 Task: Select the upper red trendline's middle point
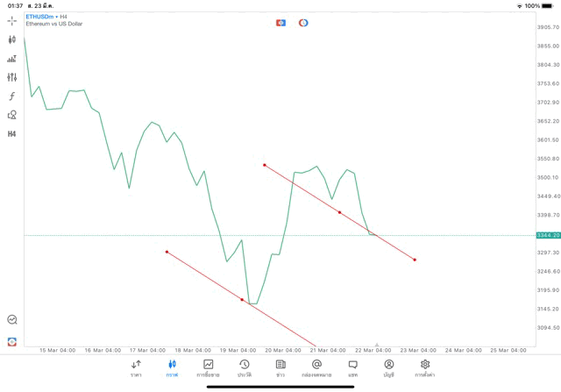tap(339, 212)
